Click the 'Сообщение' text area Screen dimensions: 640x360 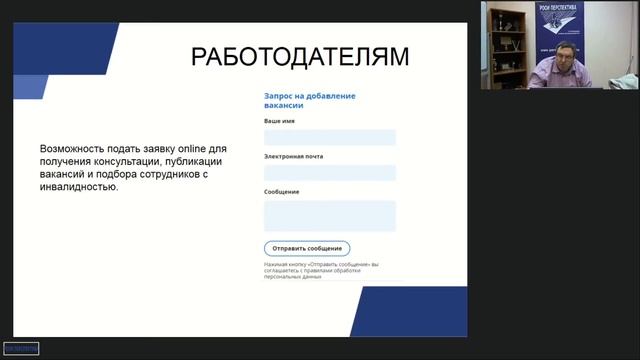click(x=330, y=216)
